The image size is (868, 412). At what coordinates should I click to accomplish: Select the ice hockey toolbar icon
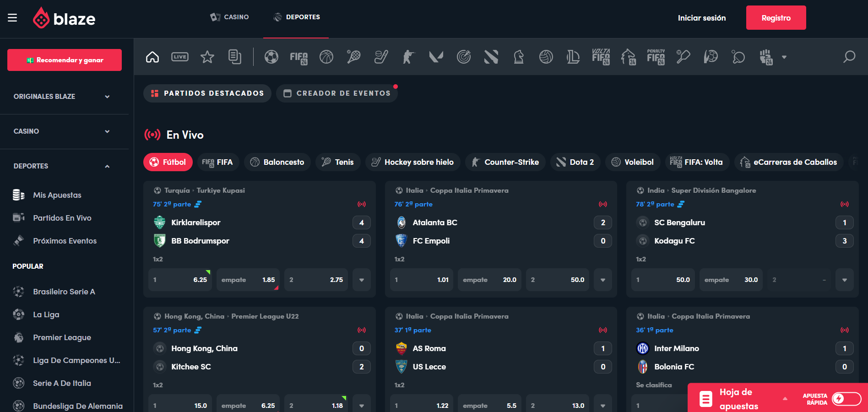click(x=381, y=57)
